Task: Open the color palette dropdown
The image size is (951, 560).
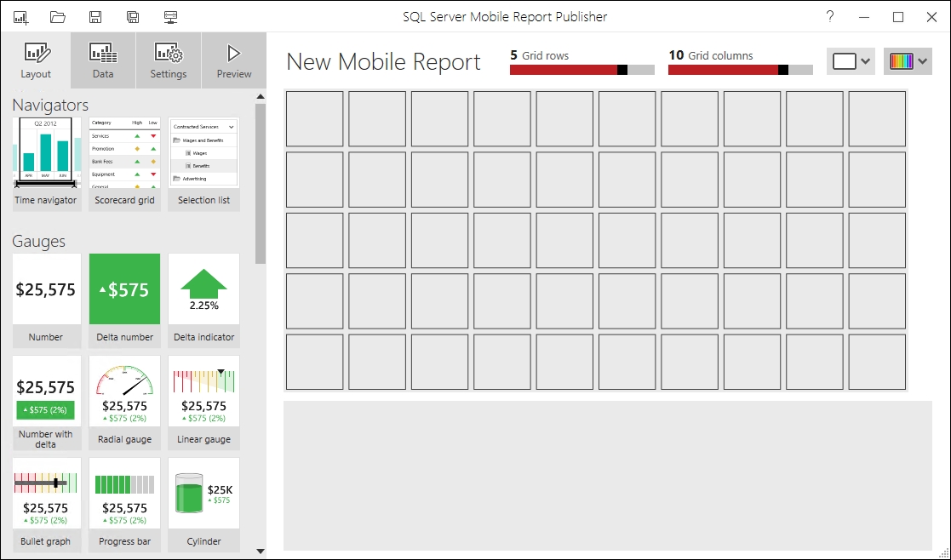Action: tap(908, 61)
